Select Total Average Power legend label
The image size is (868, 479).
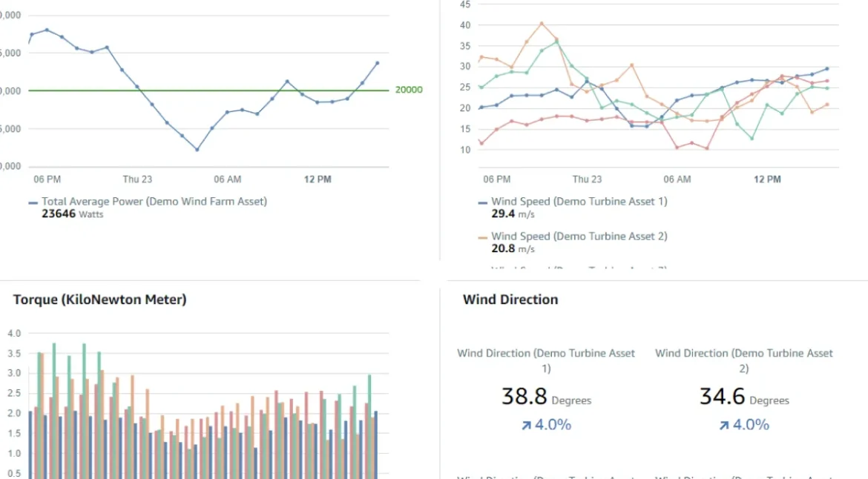click(154, 201)
